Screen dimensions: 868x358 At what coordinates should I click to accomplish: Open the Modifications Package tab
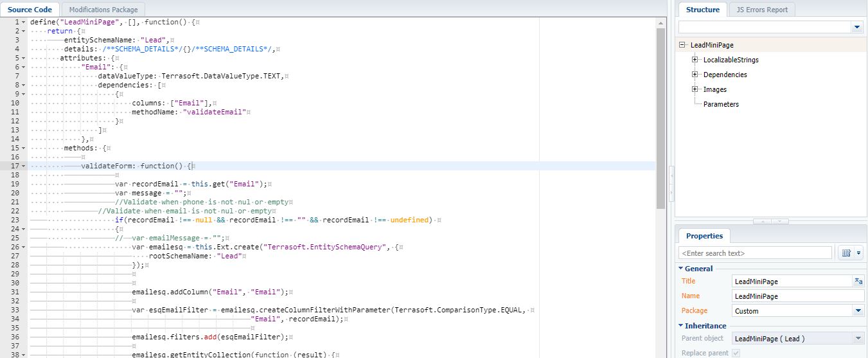(x=103, y=10)
